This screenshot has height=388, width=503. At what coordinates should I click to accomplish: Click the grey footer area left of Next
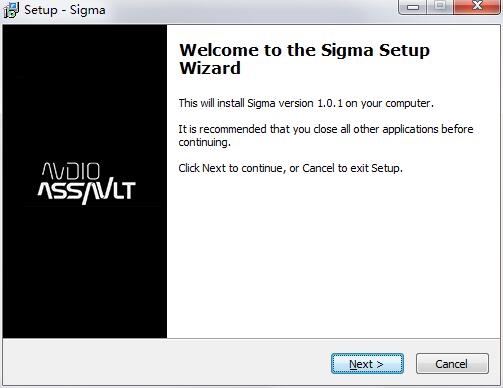coord(167,363)
